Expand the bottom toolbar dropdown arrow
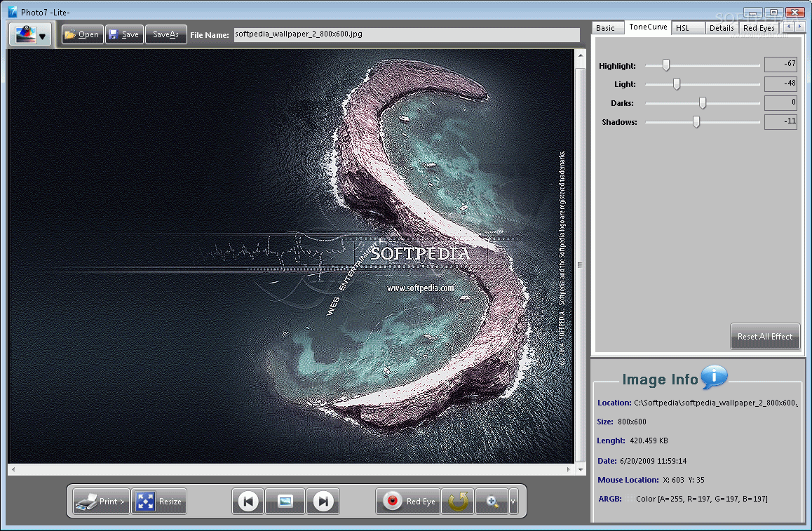This screenshot has width=812, height=531. click(x=513, y=501)
